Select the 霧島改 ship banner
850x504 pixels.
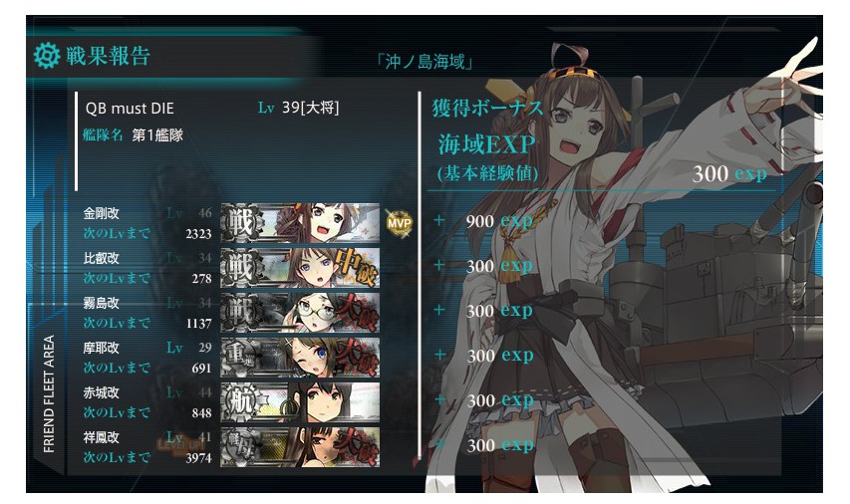pyautogui.click(x=300, y=313)
